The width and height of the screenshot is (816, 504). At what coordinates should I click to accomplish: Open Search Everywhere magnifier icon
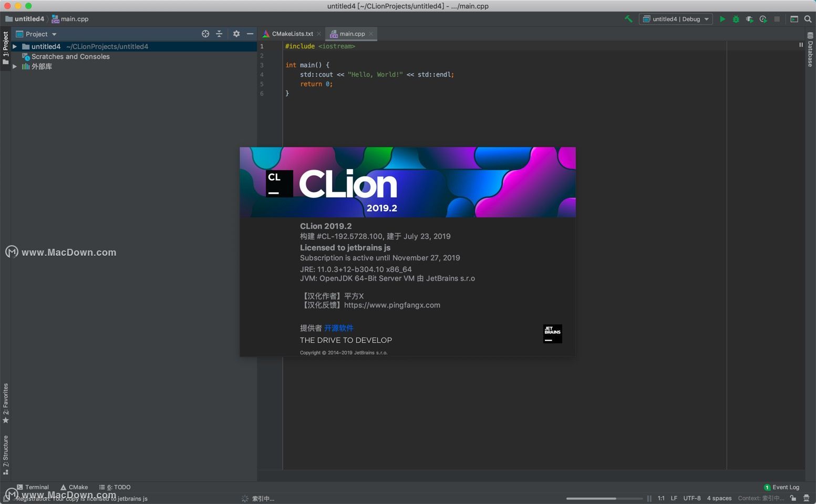[x=808, y=19]
